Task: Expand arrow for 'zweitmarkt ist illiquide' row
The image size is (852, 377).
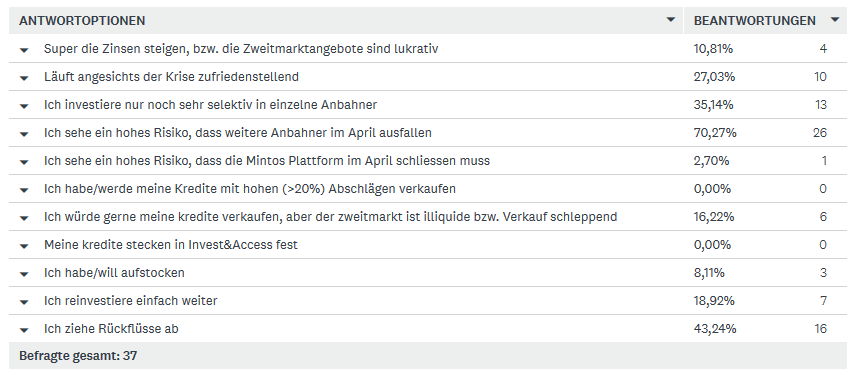Action: [x=24, y=218]
